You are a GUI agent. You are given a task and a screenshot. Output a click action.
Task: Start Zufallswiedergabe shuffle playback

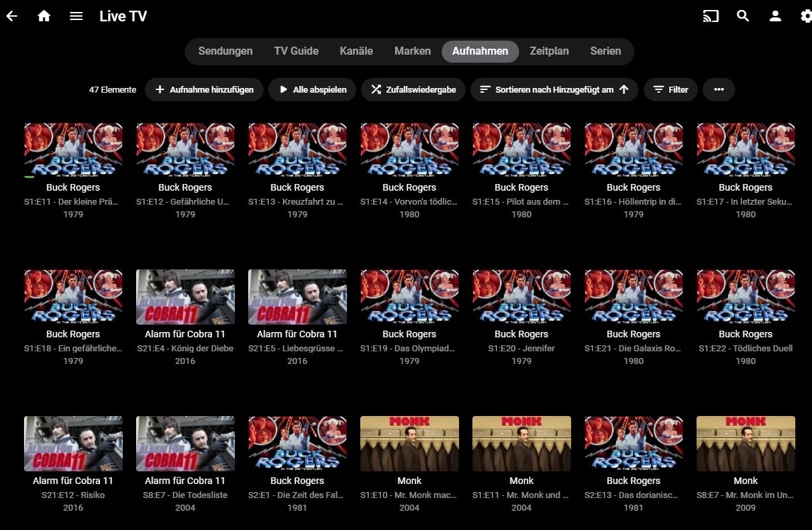point(413,89)
